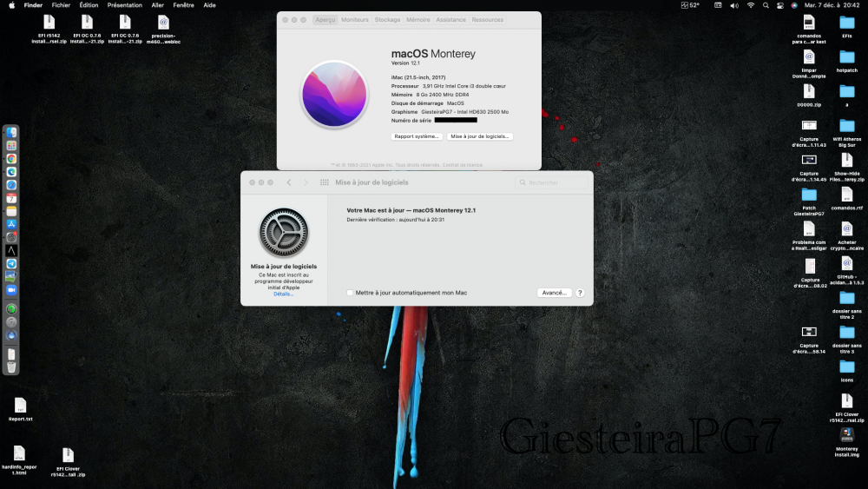868x489 pixels.
Task: Open the Fichier menu
Action: [x=61, y=5]
